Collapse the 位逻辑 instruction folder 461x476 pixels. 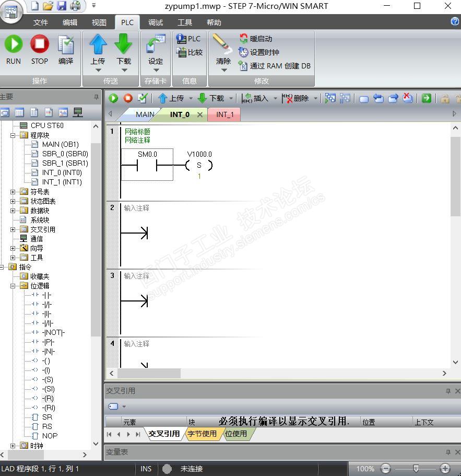(x=13, y=286)
